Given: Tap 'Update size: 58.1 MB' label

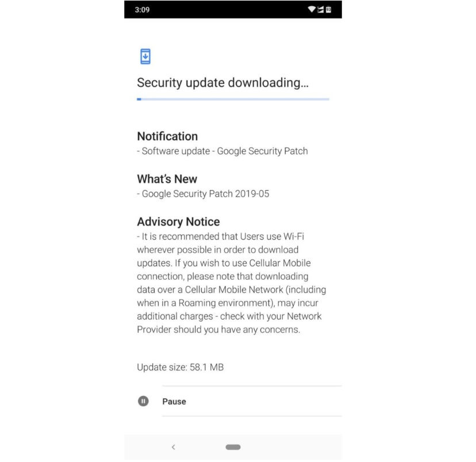Looking at the screenshot, I should click(x=181, y=367).
